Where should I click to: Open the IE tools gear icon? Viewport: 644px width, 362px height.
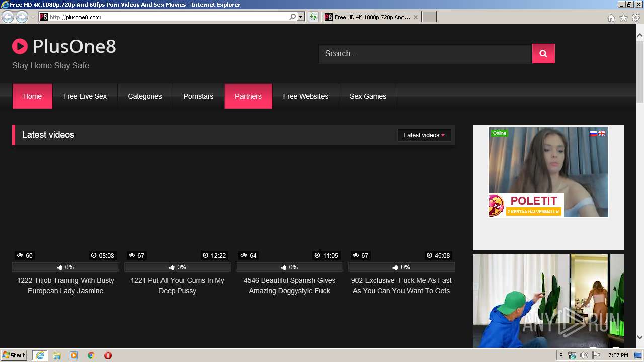636,18
